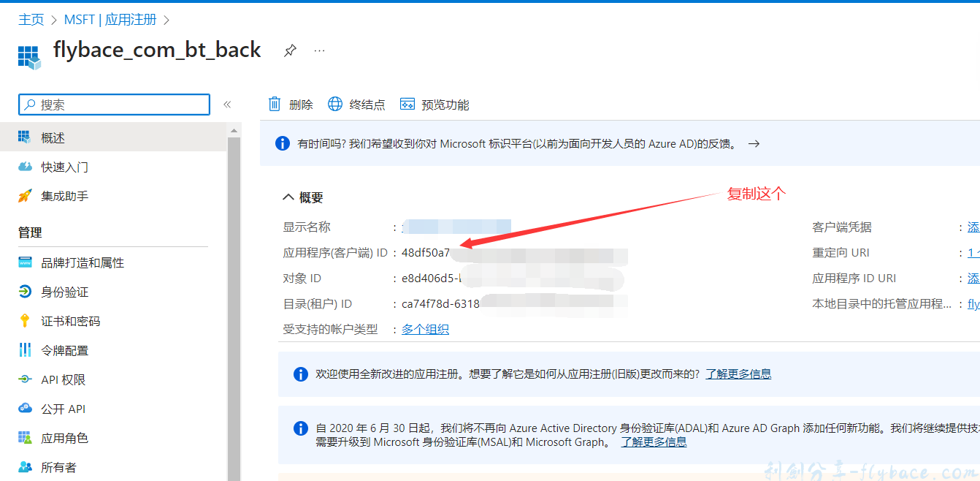Viewport: 980px width, 481px height.
Task: Click the 管理 section heading
Action: coord(30,232)
